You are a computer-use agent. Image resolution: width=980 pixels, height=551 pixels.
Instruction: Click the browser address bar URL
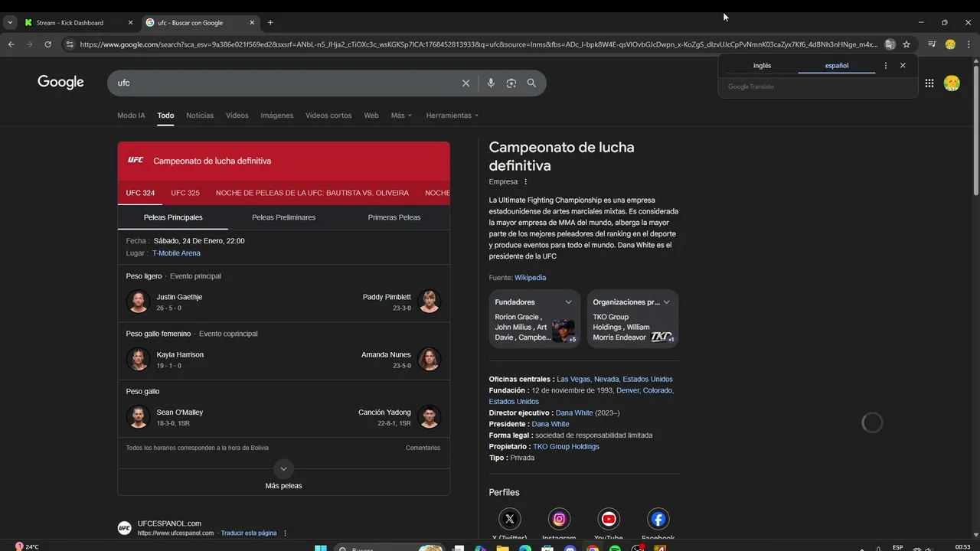tap(479, 44)
